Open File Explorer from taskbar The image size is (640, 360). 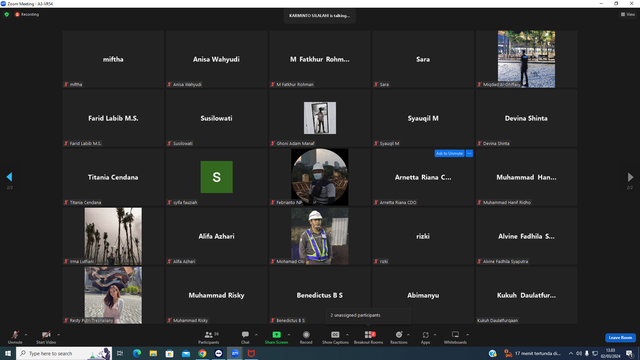[153, 353]
